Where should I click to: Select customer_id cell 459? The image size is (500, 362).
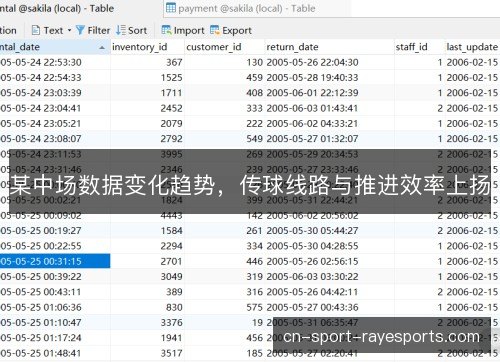[224, 78]
